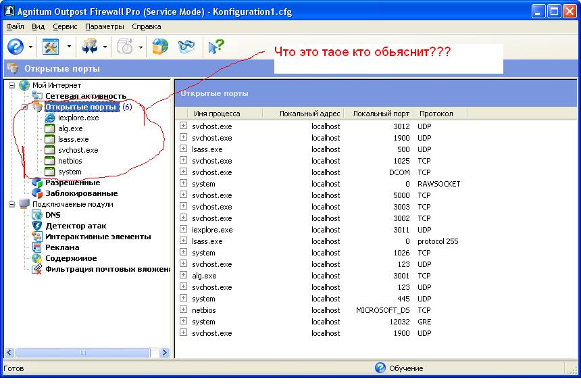Sort by Локальный порт column header

tap(379, 114)
